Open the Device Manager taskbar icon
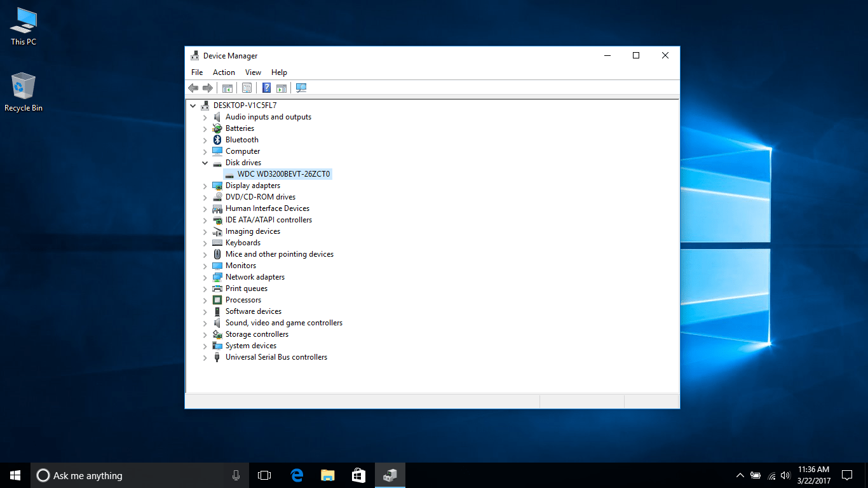The image size is (868, 488). tap(390, 475)
